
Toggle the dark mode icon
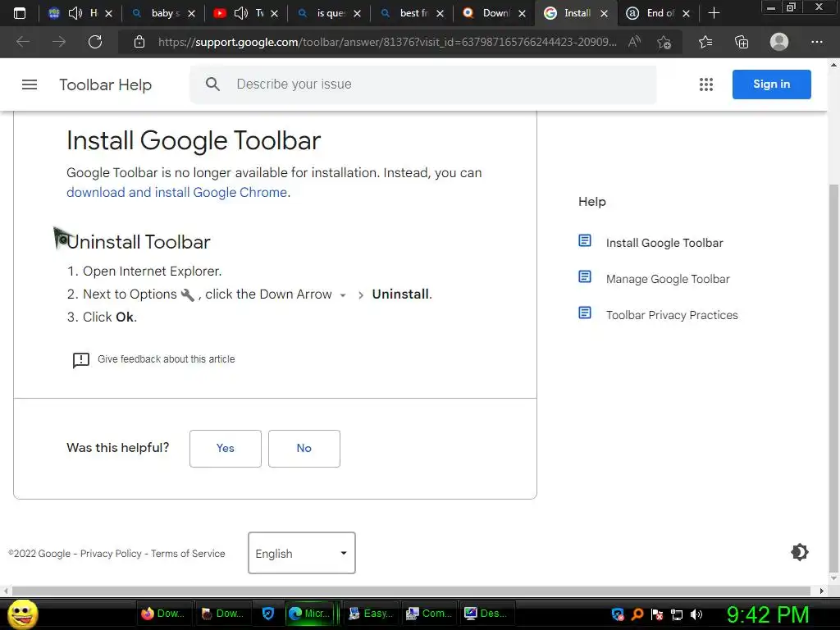click(x=799, y=552)
